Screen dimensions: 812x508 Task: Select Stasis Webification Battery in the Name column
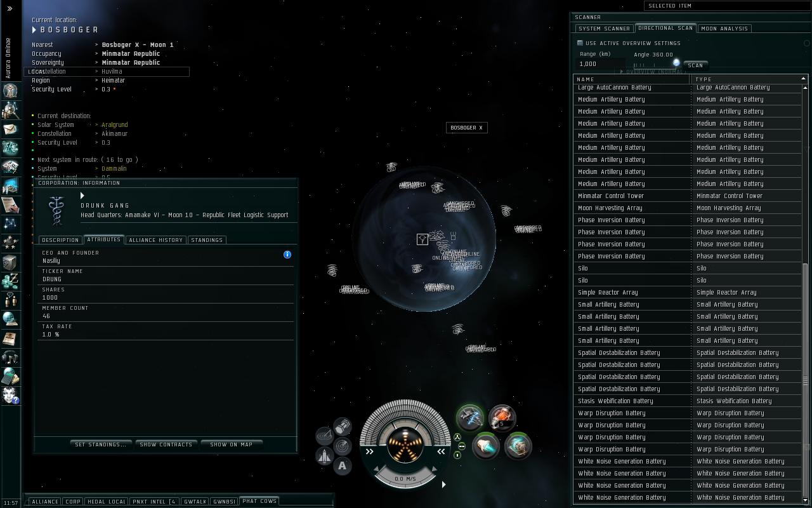tap(632, 401)
